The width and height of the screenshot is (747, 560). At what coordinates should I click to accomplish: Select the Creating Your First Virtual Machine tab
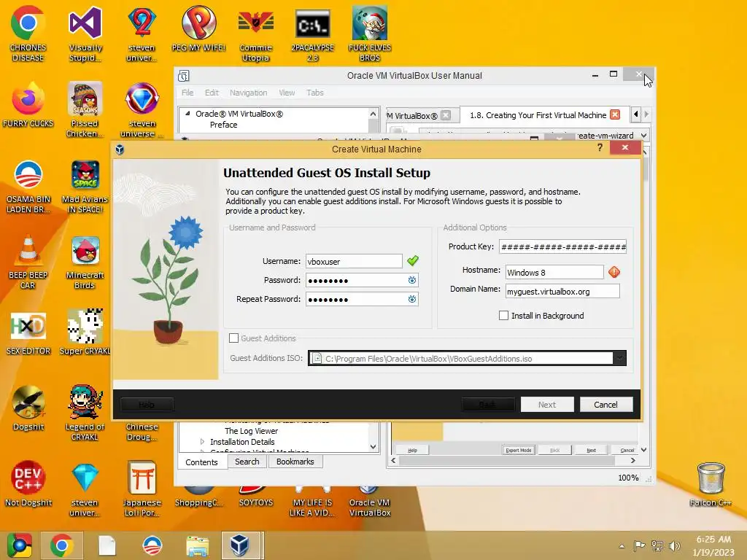coord(538,114)
